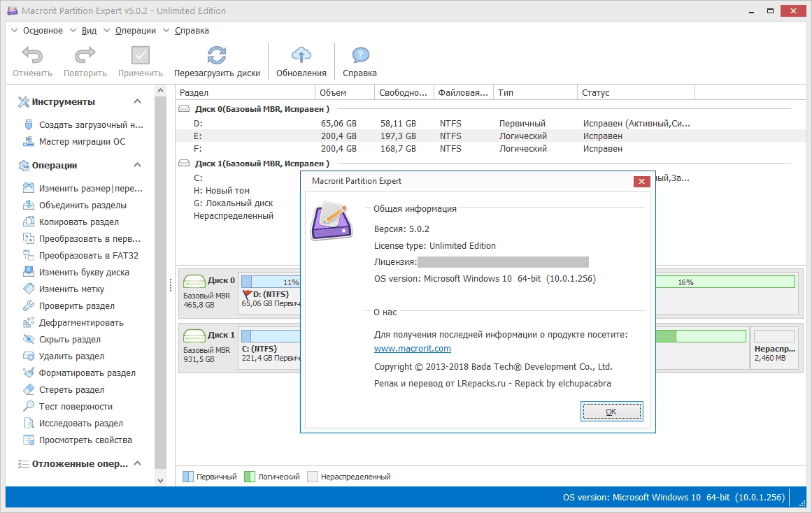Reload disks via Перезагрузить диски icon
This screenshot has width=812, height=513.
(x=217, y=55)
